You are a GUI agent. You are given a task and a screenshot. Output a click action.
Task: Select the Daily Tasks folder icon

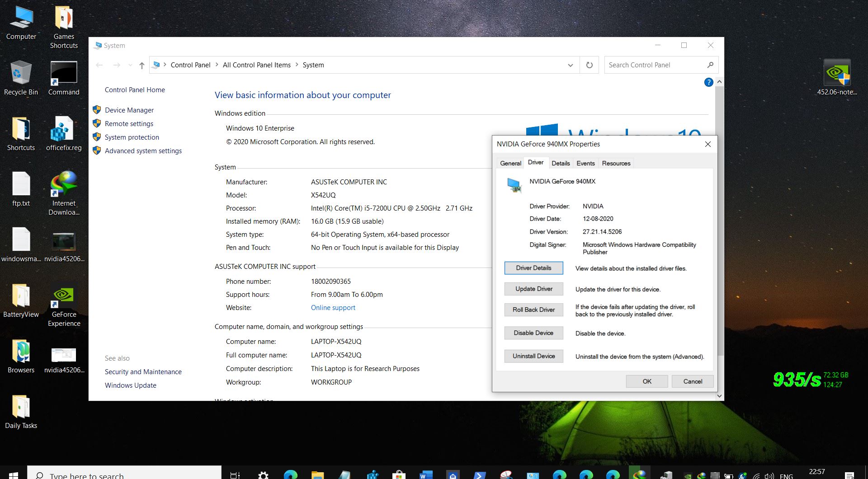pos(21,412)
